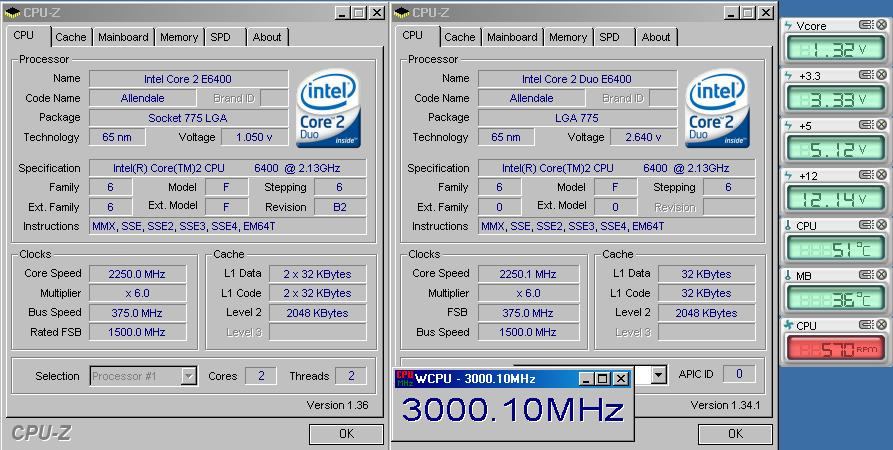Viewport: 893px width, 450px height.
Task: Click the Package field 'Socket 775 LGA'
Action: (x=189, y=118)
